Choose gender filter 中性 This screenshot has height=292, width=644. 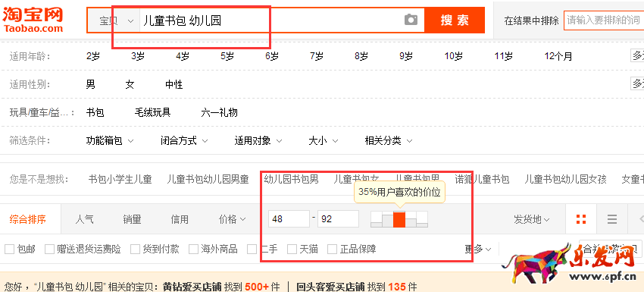click(174, 85)
